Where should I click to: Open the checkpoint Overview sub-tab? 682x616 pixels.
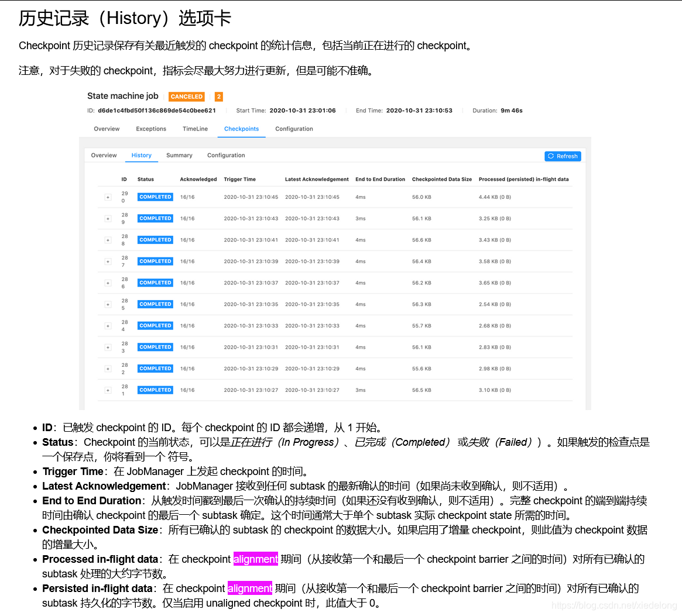[104, 155]
